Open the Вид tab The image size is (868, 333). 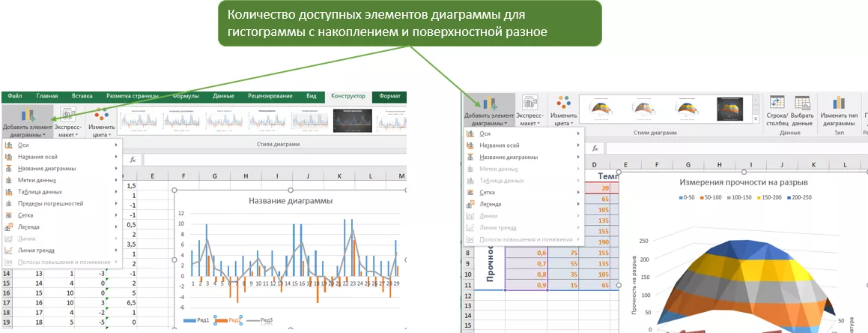pos(311,96)
